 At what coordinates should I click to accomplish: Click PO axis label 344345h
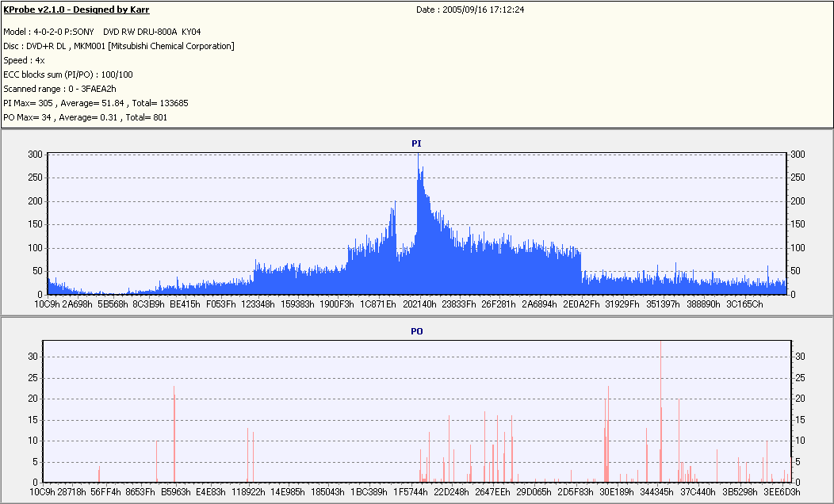[657, 492]
